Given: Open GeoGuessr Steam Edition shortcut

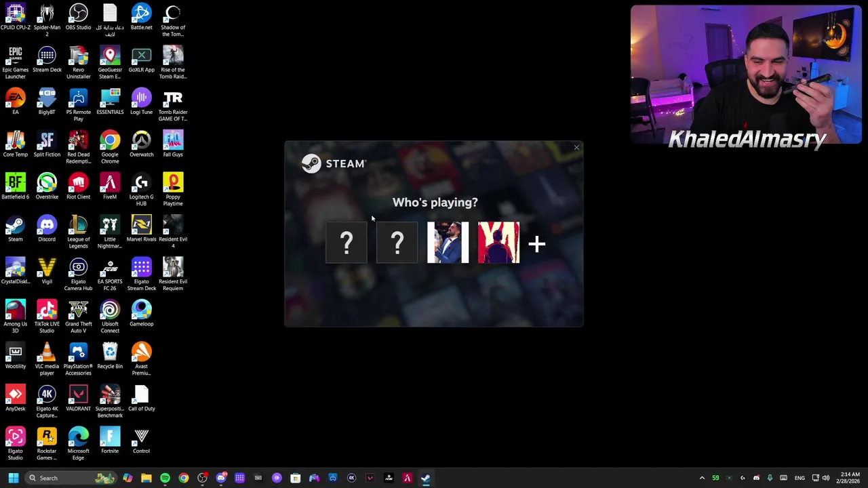Looking at the screenshot, I should click(110, 62).
